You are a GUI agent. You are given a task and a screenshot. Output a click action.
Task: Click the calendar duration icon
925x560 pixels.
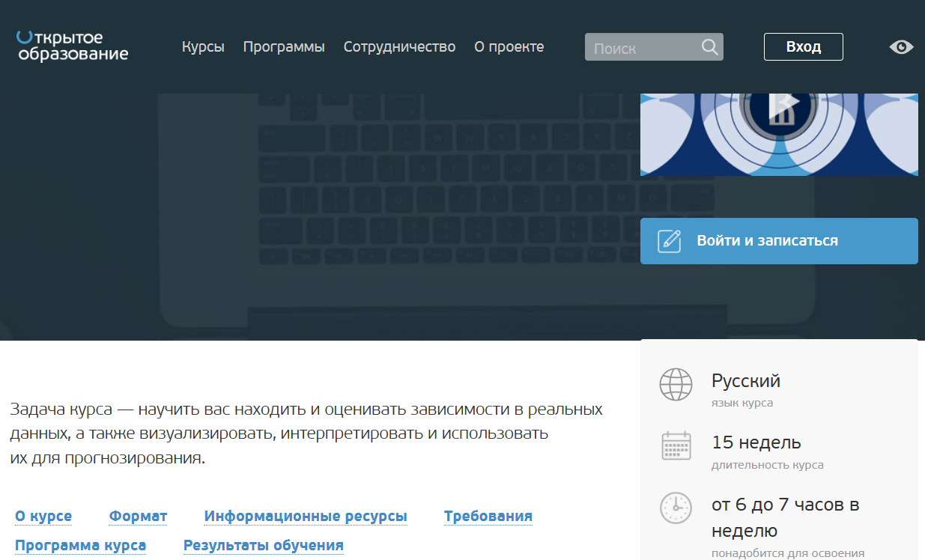(x=676, y=446)
